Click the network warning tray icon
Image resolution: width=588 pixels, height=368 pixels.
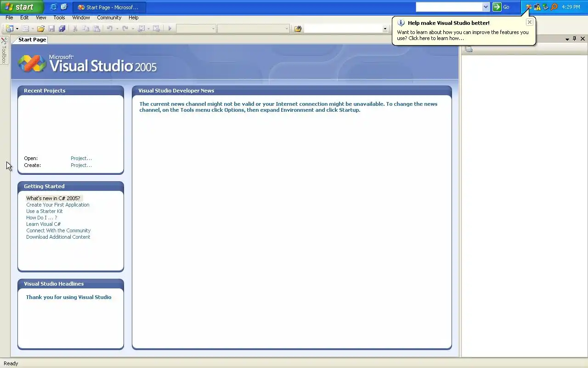pos(537,7)
